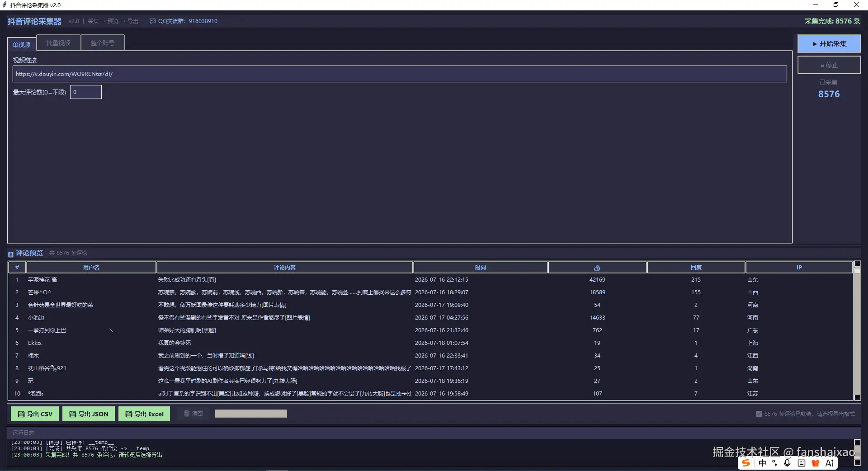This screenshot has width=868, height=471.
Task: Sort by the IP column header
Action: pyautogui.click(x=799, y=268)
